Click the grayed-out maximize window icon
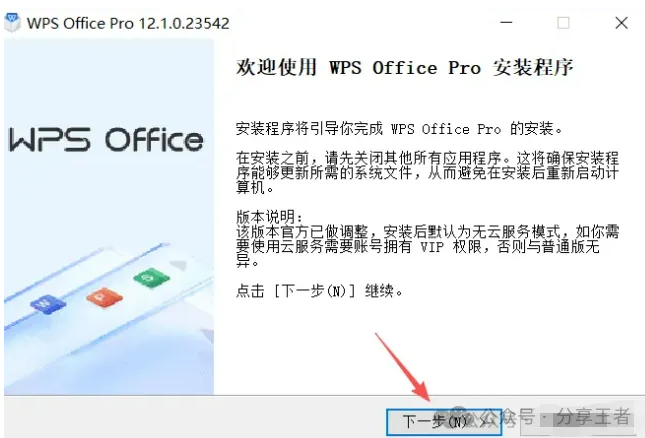This screenshot has height=438, width=645. click(563, 23)
